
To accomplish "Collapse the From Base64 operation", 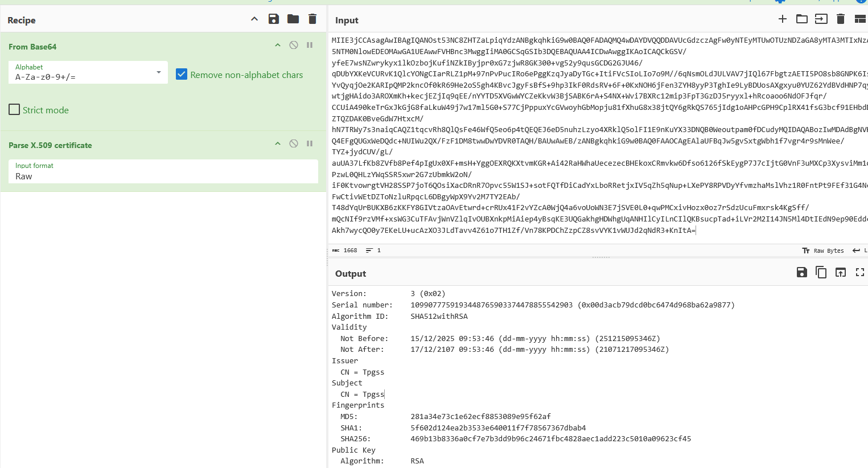I will 278,45.
